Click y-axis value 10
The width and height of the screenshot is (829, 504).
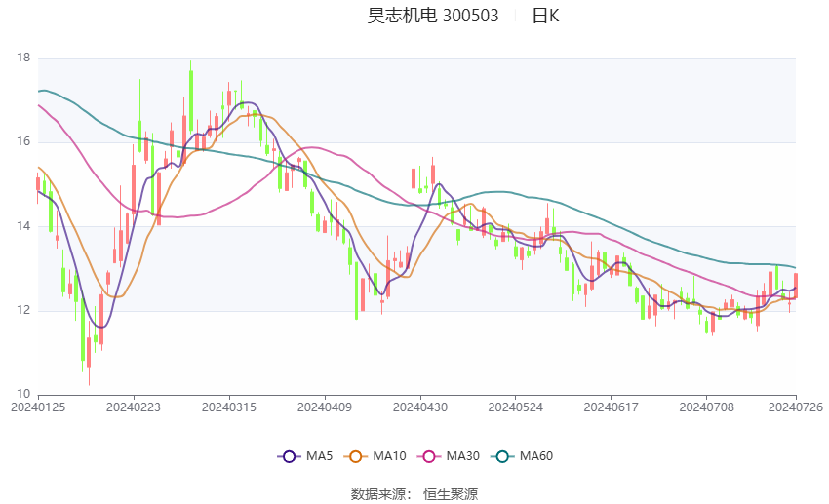click(x=23, y=394)
